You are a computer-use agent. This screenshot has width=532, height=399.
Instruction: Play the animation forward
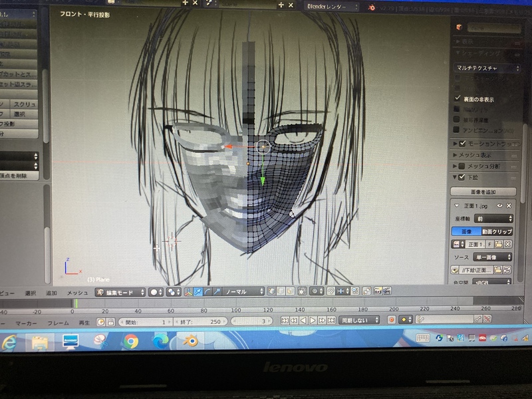pos(313,321)
